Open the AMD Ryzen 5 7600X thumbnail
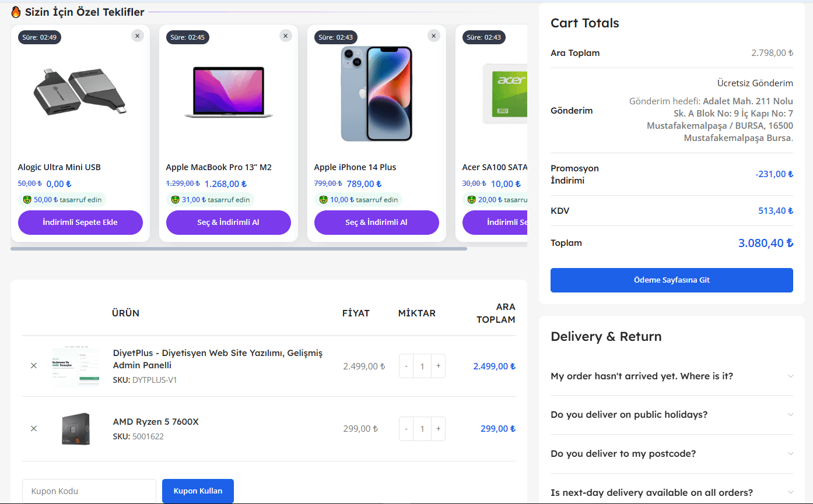 coord(76,429)
